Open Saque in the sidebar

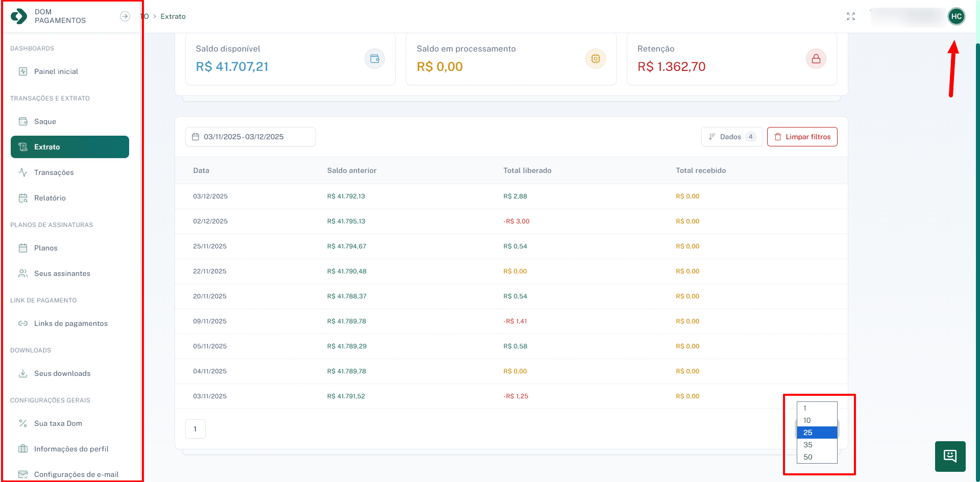(45, 121)
